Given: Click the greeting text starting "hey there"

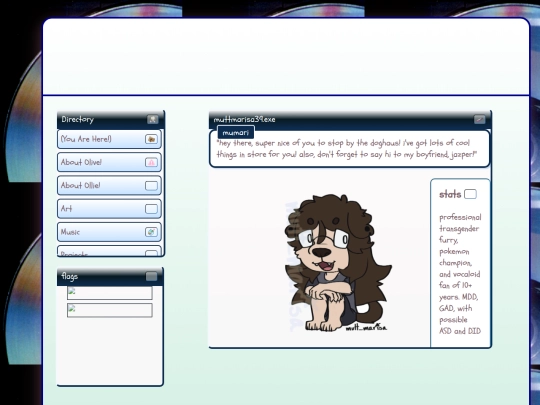Looking at the screenshot, I should [x=347, y=148].
